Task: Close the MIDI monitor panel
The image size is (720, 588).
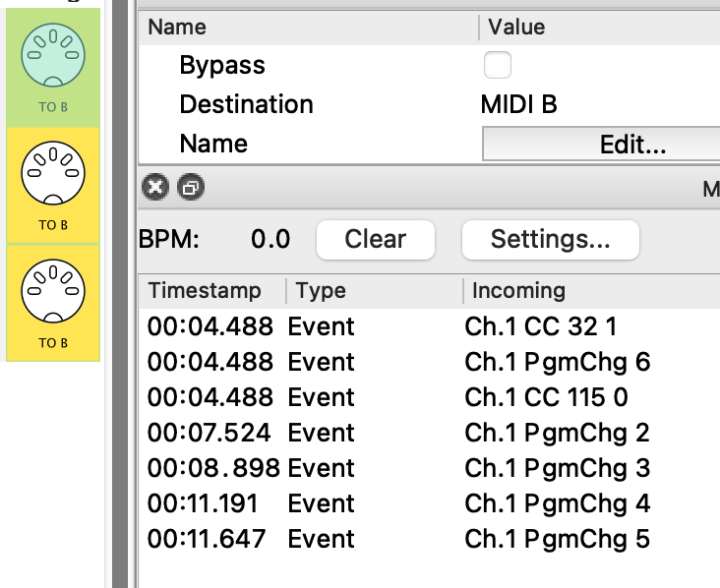Action: click(x=156, y=187)
